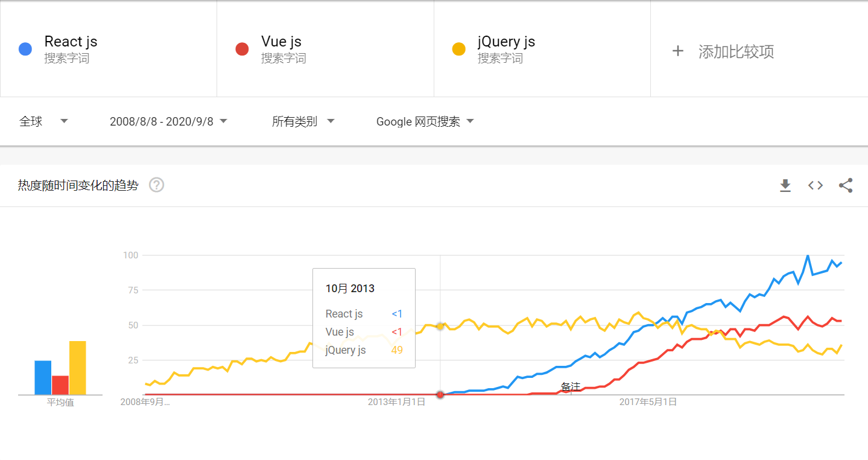The width and height of the screenshot is (868, 460).
Task: Click the 备注 note marker on chart
Action: point(570,386)
